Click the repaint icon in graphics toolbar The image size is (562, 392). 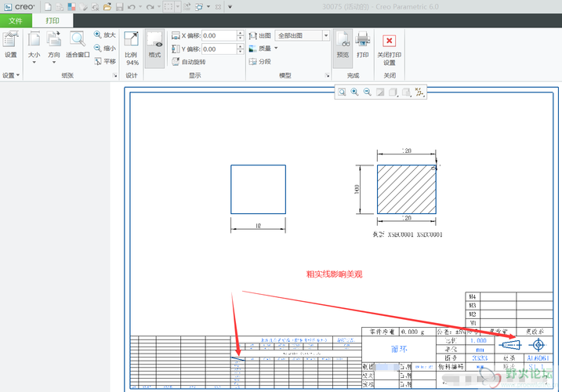pos(380,93)
